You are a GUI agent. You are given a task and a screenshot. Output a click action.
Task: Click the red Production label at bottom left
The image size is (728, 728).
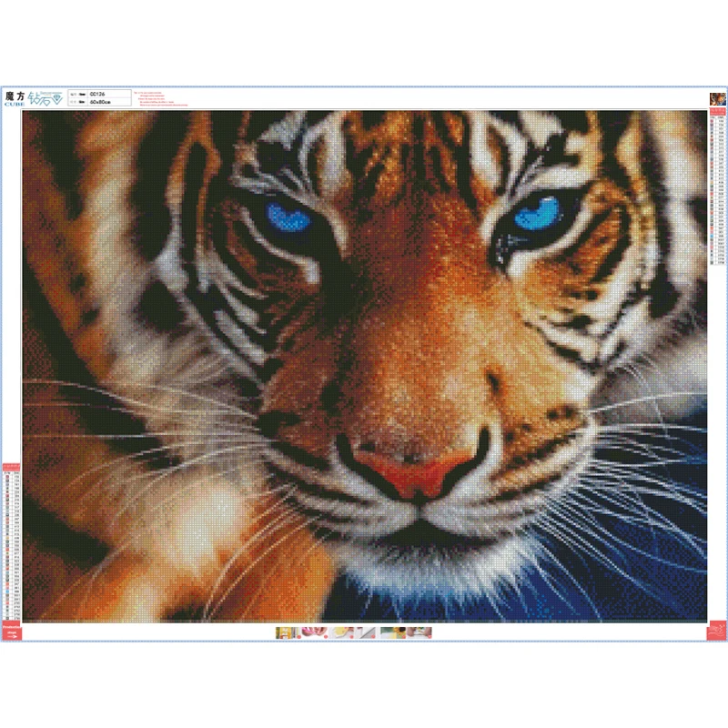[x=12, y=631]
